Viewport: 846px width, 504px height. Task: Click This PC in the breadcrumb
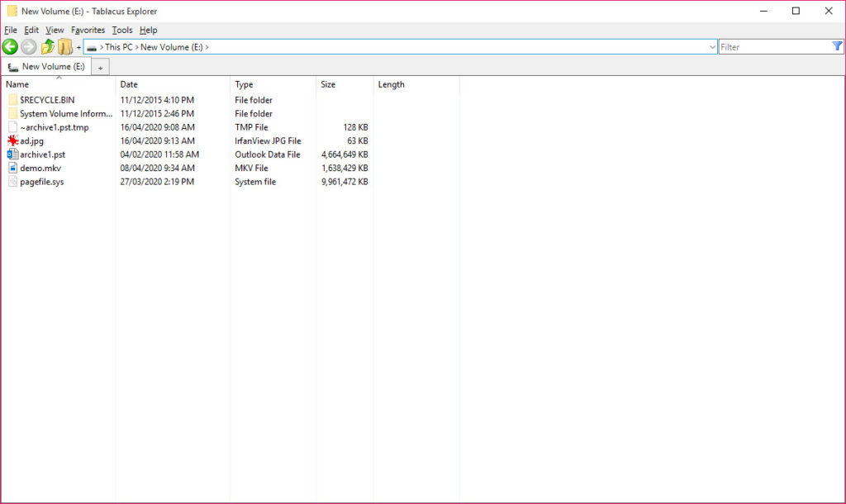[x=119, y=47]
